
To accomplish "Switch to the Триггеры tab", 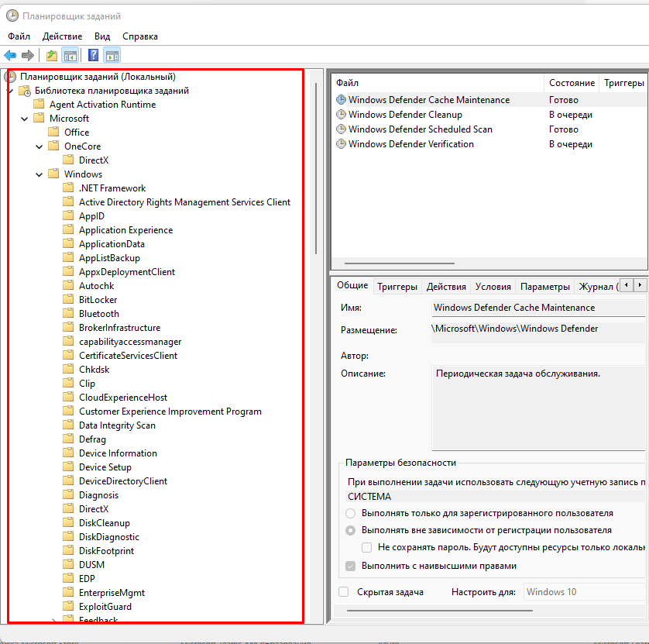I will [397, 287].
